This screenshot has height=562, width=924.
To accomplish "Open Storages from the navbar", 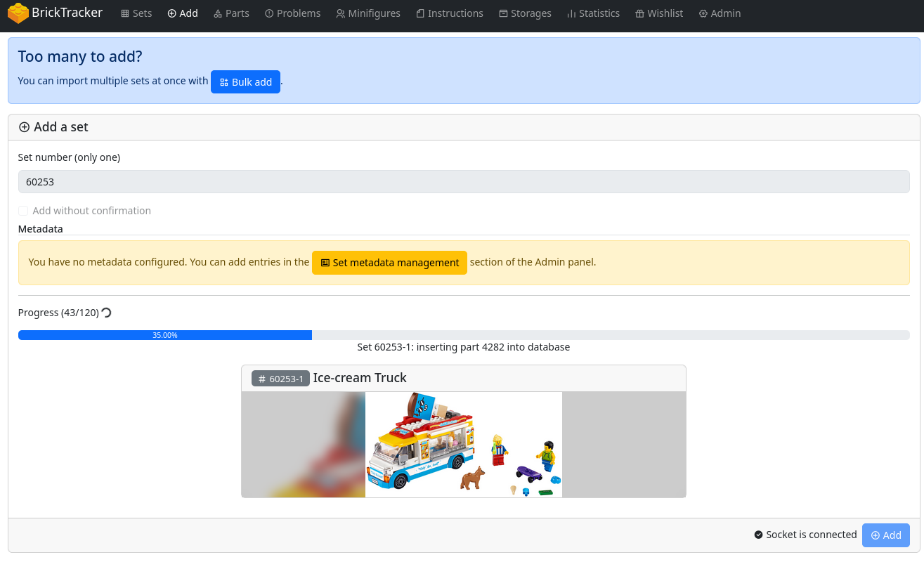I will tap(525, 13).
